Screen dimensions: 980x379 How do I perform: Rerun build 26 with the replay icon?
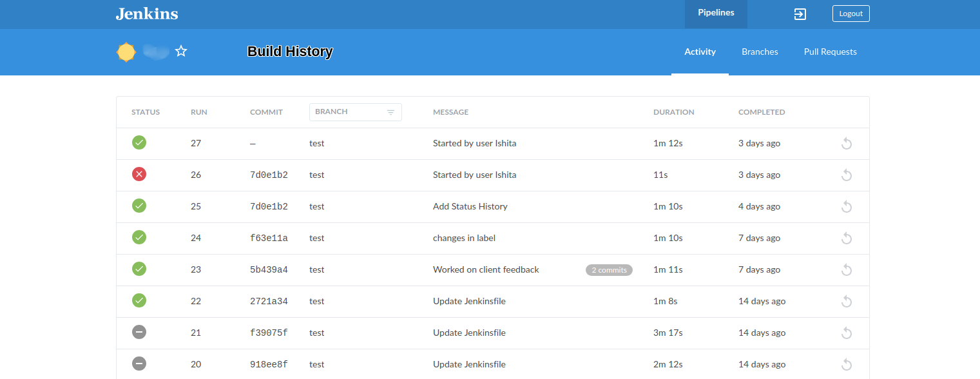click(x=847, y=175)
